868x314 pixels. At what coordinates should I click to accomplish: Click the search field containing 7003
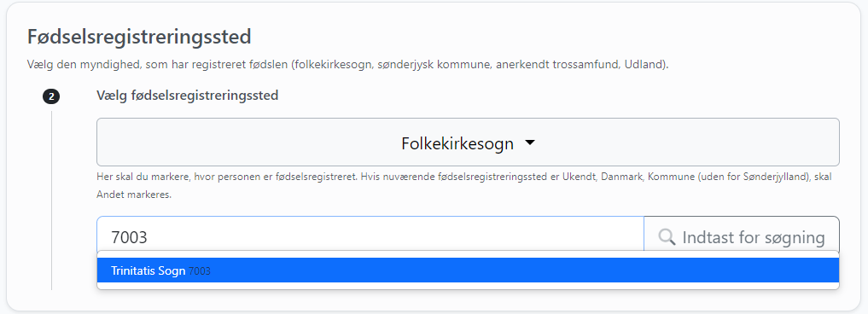point(370,237)
